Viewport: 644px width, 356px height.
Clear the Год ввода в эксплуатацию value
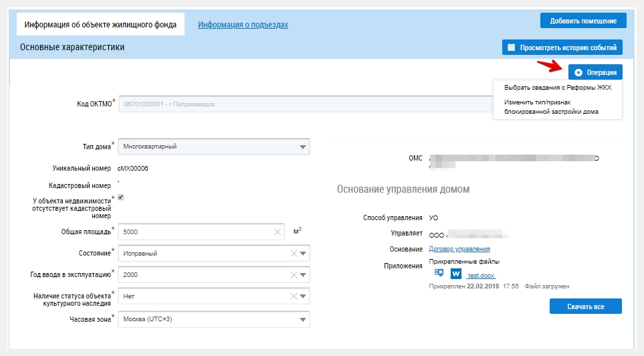[x=293, y=275]
